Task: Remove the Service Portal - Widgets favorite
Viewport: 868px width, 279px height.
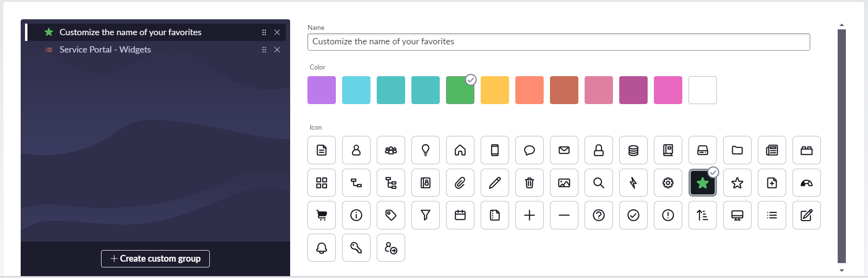Action: [277, 50]
